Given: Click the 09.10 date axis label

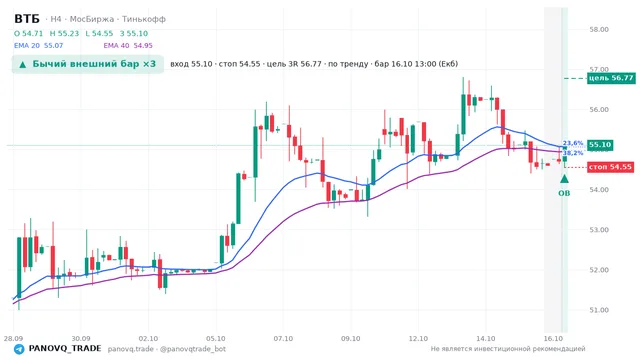Looking at the screenshot, I should point(351,339).
